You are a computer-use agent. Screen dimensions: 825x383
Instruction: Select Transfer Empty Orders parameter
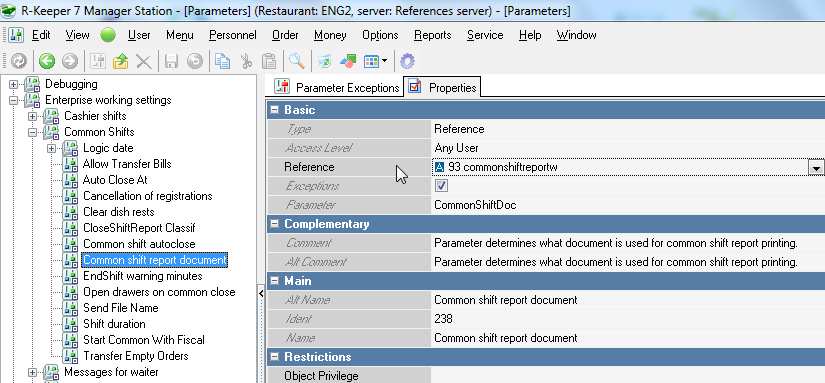[136, 356]
